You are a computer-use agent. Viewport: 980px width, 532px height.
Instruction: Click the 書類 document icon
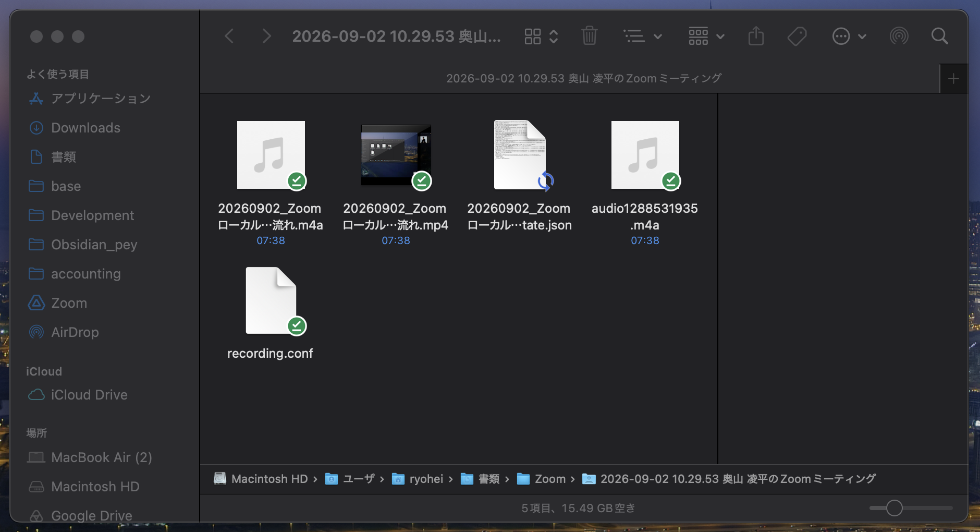tap(36, 157)
